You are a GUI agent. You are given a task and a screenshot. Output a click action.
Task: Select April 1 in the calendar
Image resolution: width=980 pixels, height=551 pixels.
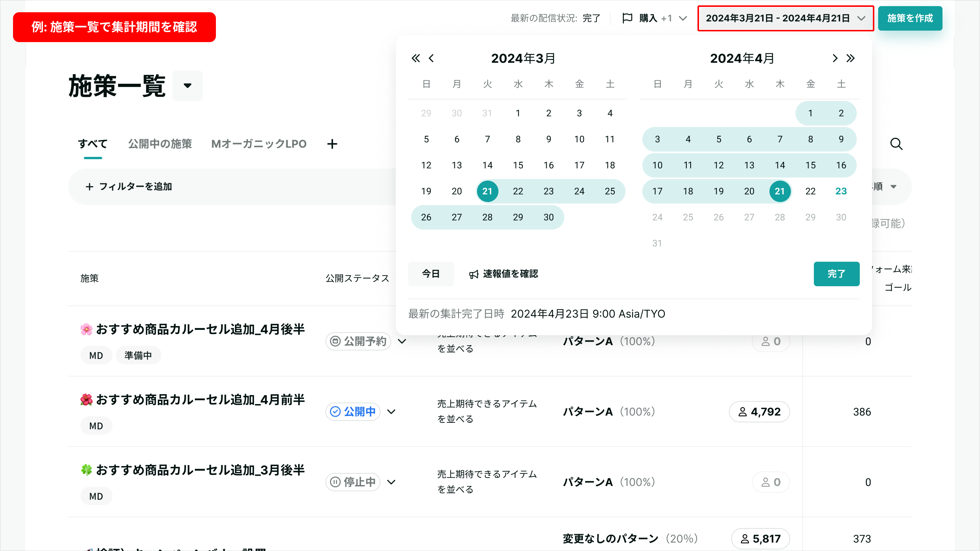pyautogui.click(x=810, y=113)
